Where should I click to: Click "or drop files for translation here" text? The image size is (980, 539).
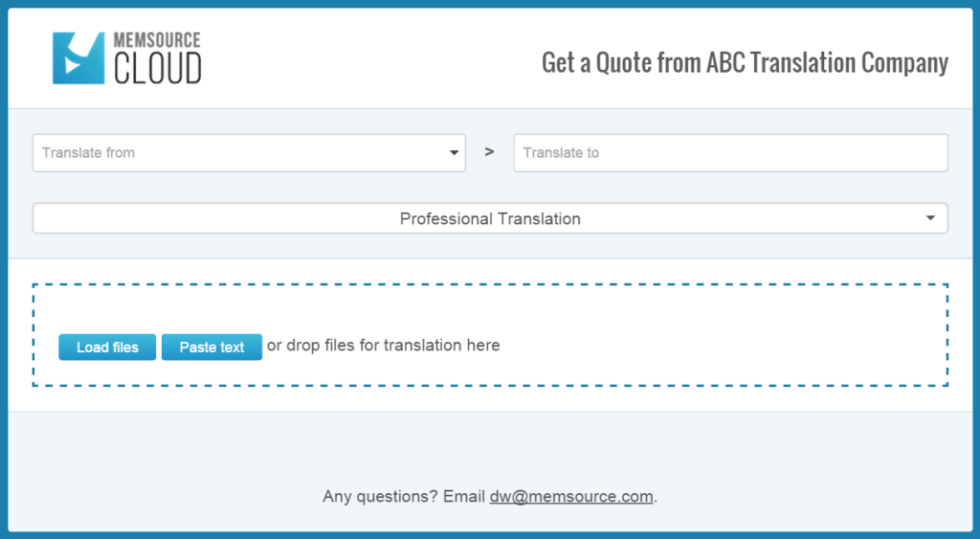(383, 346)
